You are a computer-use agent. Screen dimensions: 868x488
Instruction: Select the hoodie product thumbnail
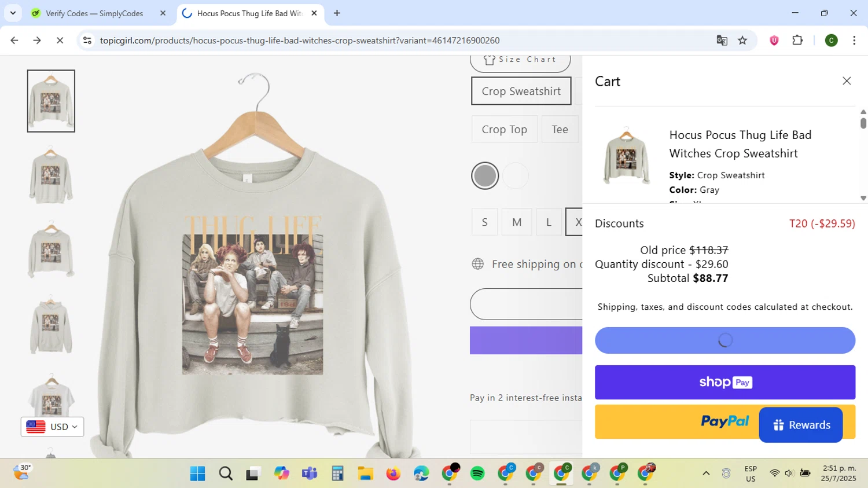(51, 325)
